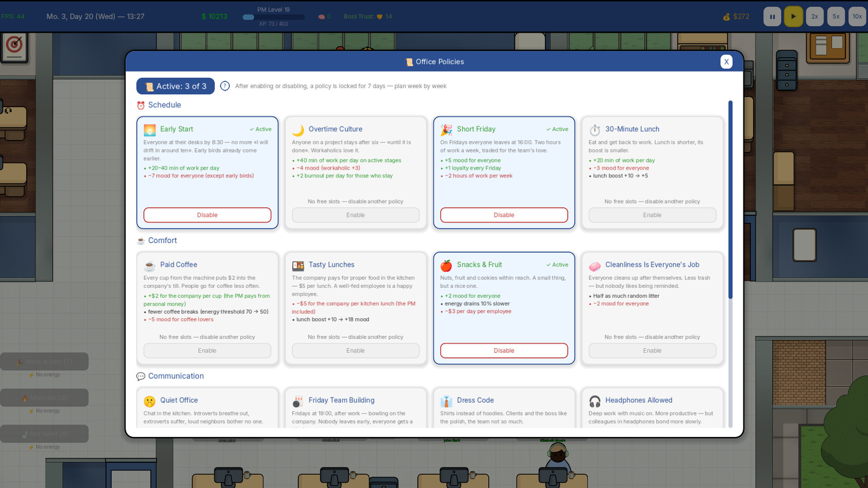This screenshot has width=868, height=488.
Task: Click the Overtime Culture policy title
Action: 335,129
